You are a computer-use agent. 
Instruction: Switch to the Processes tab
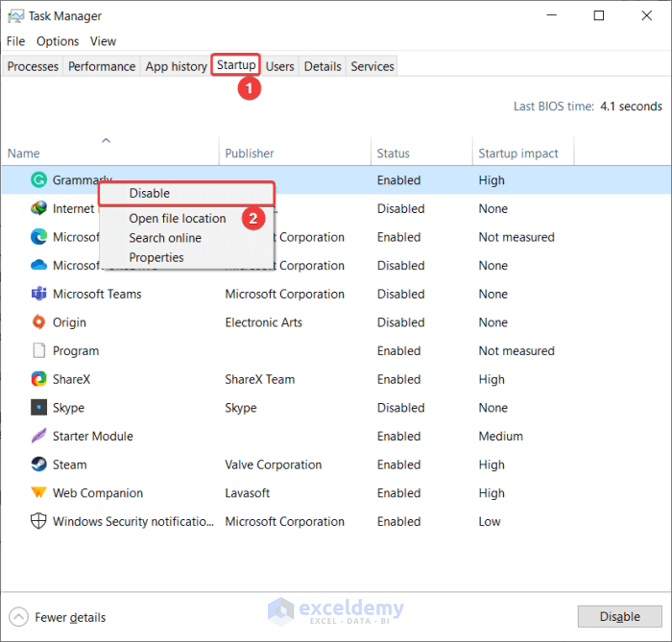pyautogui.click(x=33, y=66)
